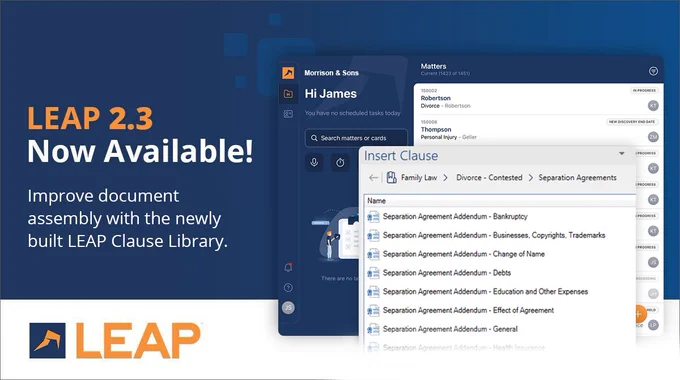Image resolution: width=680 pixels, height=380 pixels.
Task: Open the cards icon in the sidebar
Action: click(x=288, y=114)
